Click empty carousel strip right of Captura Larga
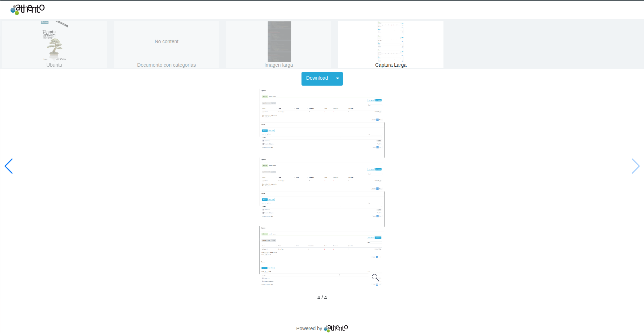644x333 pixels. click(543, 44)
